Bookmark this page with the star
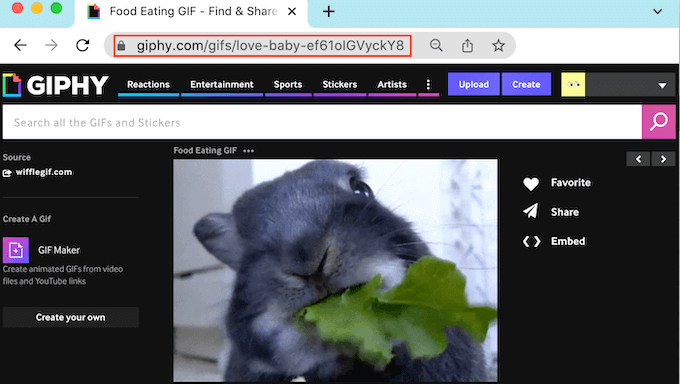Image resolution: width=680 pixels, height=384 pixels. [498, 45]
